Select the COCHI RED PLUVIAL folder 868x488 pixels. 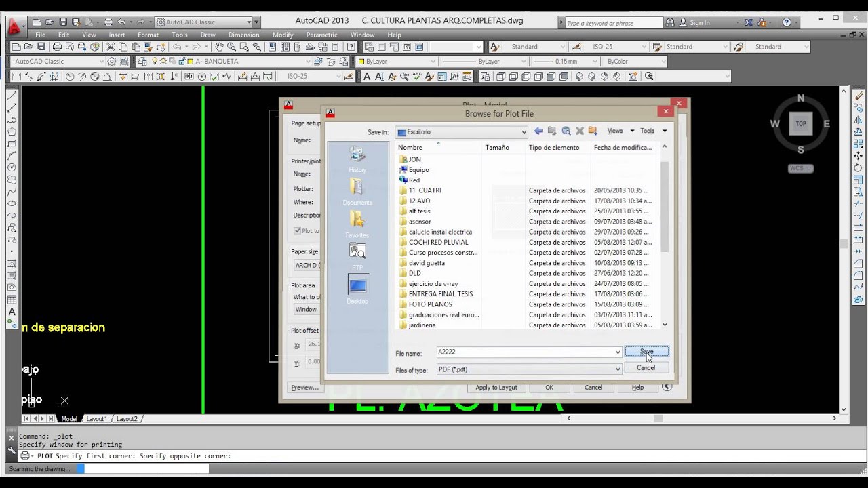[439, 242]
